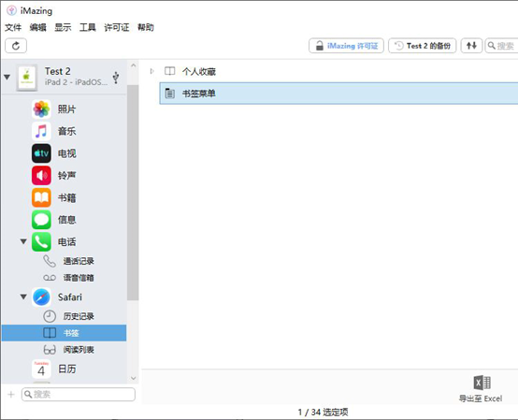Select 语音信箱 voicemail item
This screenshot has height=420, width=518.
click(x=79, y=278)
